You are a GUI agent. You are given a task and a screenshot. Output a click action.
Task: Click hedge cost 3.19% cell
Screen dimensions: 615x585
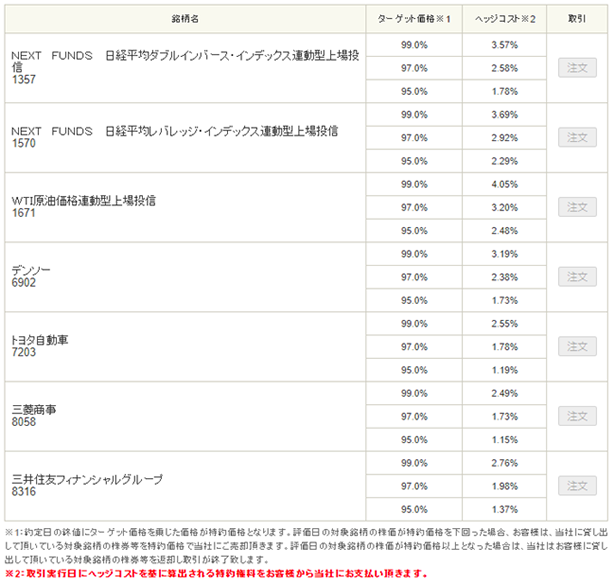tap(504, 254)
